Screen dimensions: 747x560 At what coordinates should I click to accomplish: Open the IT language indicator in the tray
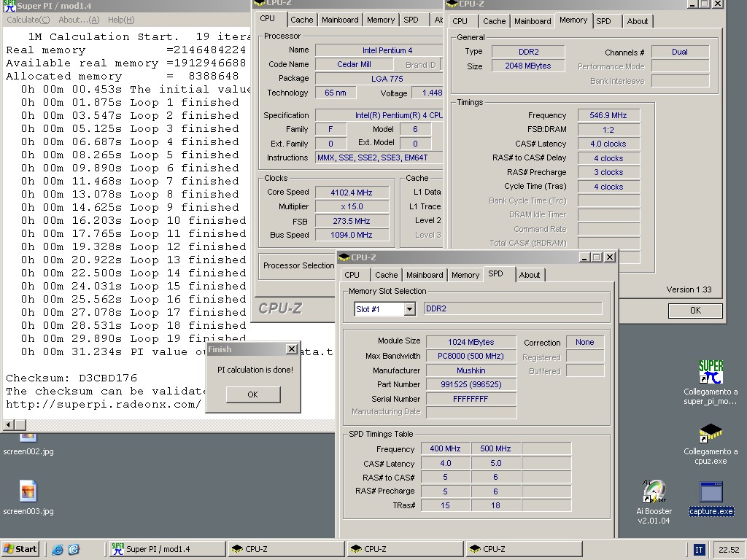(x=698, y=550)
